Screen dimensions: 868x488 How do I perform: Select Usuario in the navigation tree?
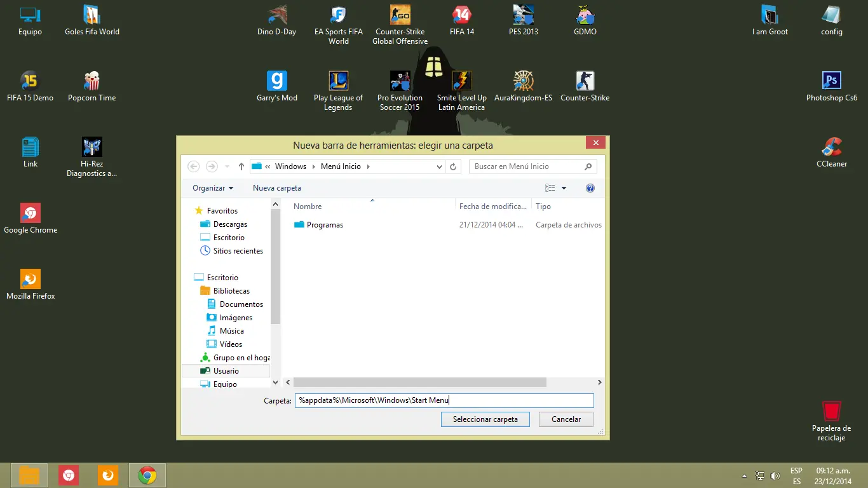click(x=226, y=371)
